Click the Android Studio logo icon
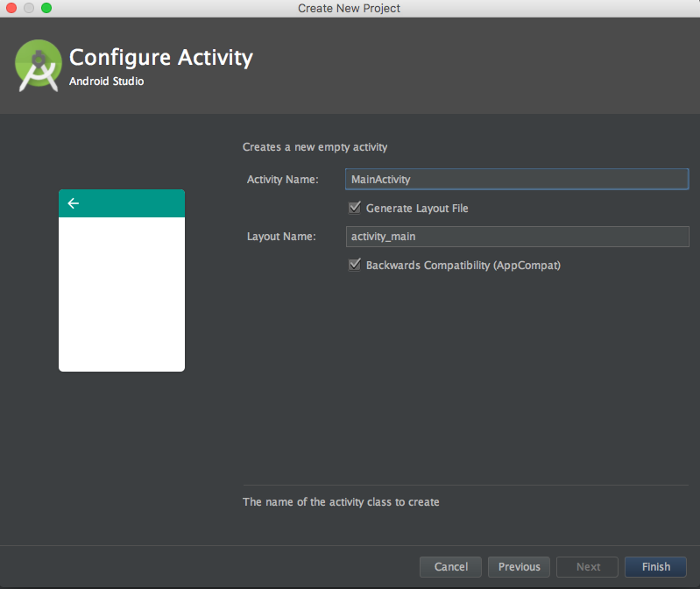 [39, 66]
